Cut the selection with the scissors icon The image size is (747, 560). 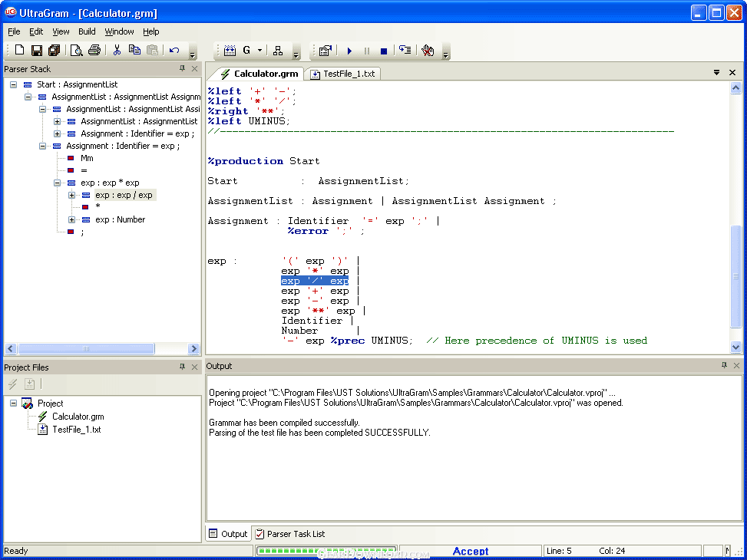click(x=117, y=50)
